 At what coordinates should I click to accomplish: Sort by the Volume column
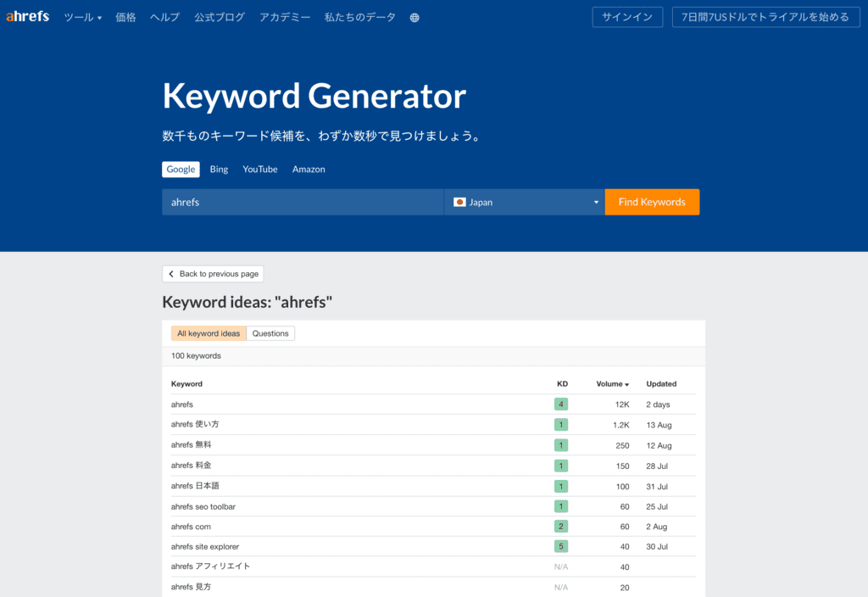pyautogui.click(x=612, y=384)
